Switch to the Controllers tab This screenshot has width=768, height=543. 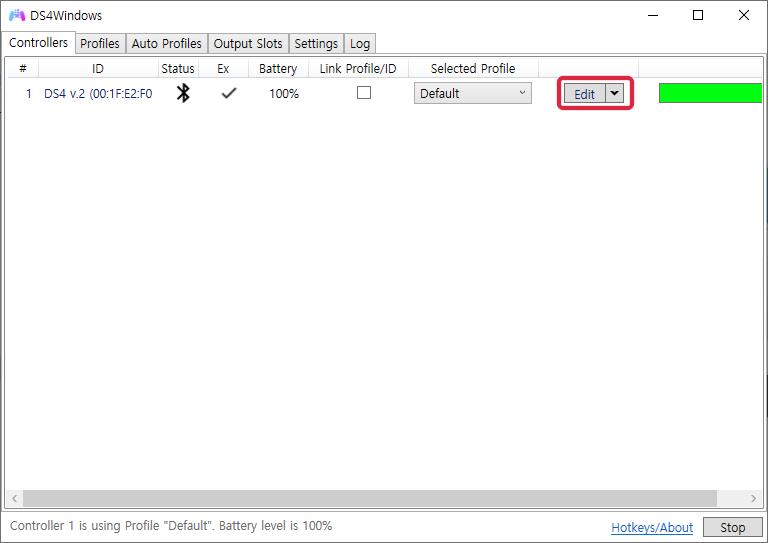click(38, 43)
